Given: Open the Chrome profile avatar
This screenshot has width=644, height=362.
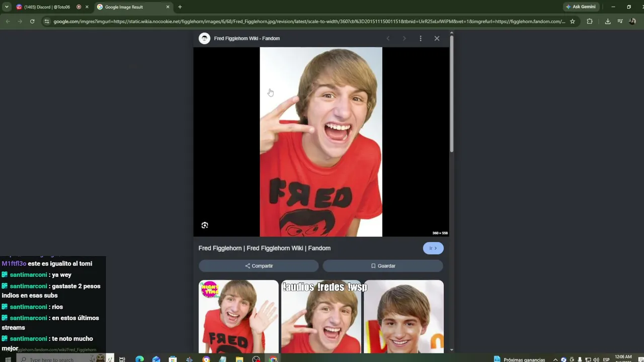Looking at the screenshot, I should pos(632,22).
